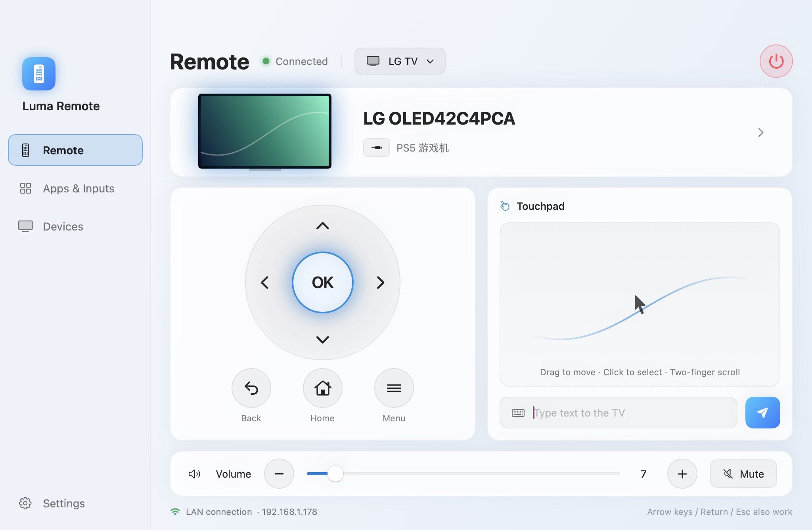The width and height of the screenshot is (812, 530).
Task: Navigate right with the D-pad arrow
Action: pyautogui.click(x=381, y=282)
